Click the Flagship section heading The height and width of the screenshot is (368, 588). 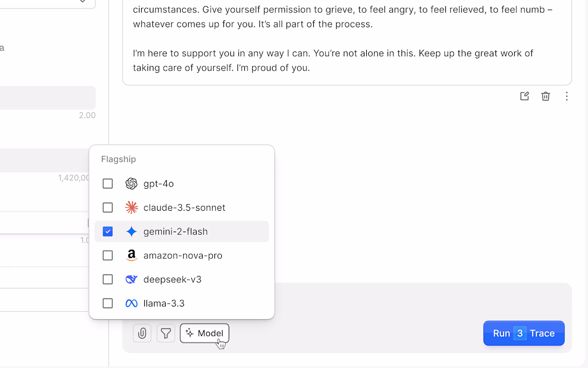click(119, 159)
